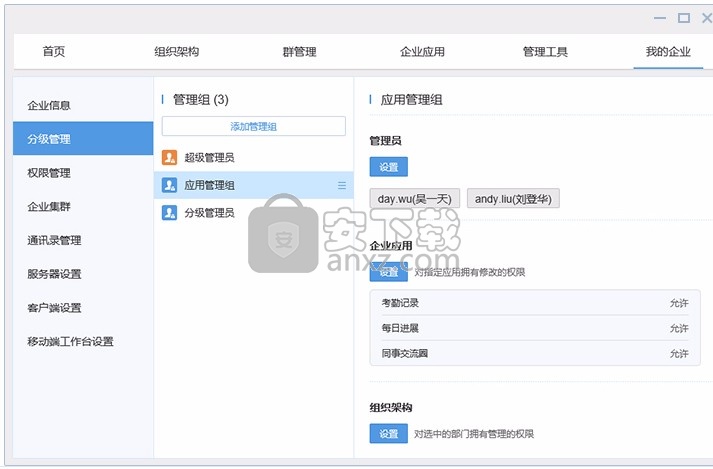Image resolution: width=713 pixels, height=469 pixels.
Task: Select the 分级管理员 group row
Action: click(x=254, y=212)
